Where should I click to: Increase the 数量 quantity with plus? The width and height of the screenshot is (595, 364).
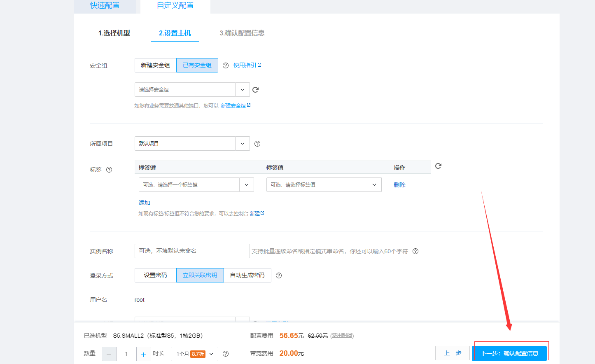point(143,354)
